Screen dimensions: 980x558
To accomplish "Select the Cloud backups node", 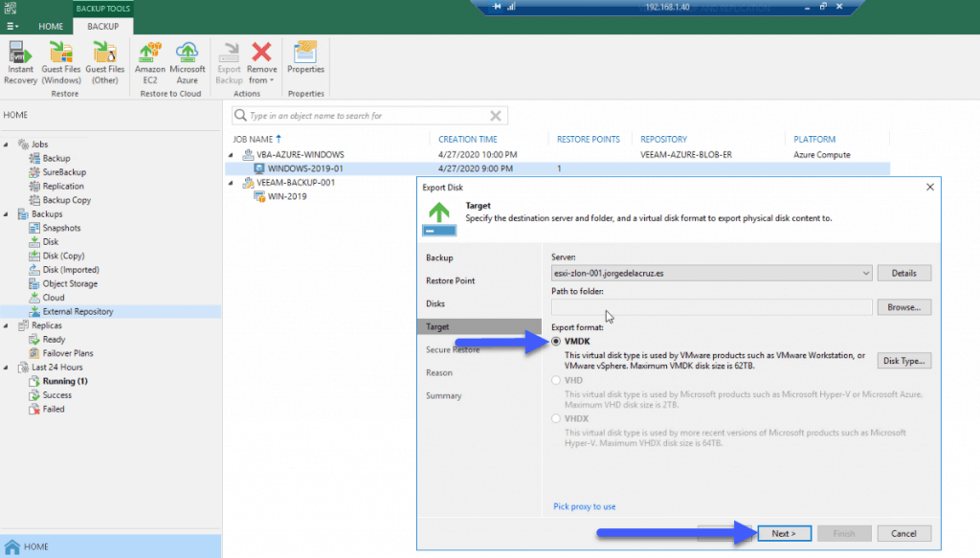I will point(54,298).
